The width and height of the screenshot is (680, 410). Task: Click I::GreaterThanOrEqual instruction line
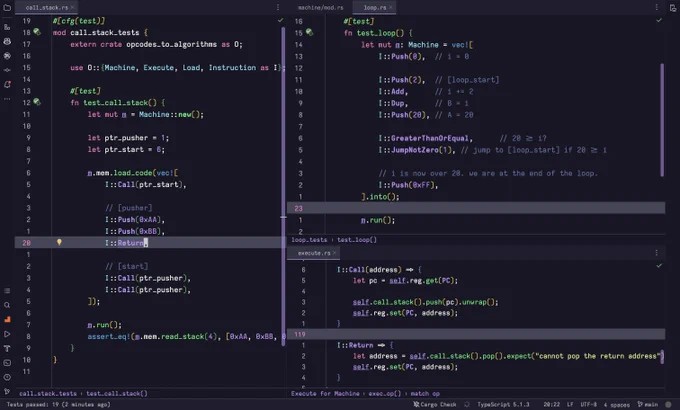pos(425,138)
